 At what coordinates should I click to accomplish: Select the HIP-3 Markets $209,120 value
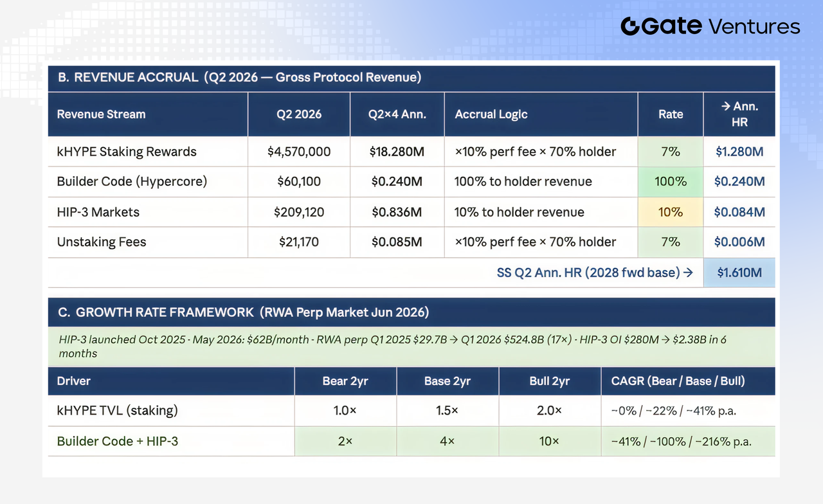pos(299,212)
